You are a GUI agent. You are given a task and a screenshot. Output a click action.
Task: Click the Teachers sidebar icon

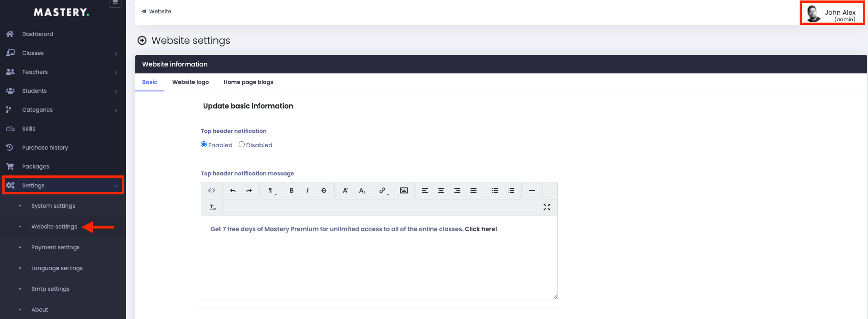pyautogui.click(x=10, y=72)
